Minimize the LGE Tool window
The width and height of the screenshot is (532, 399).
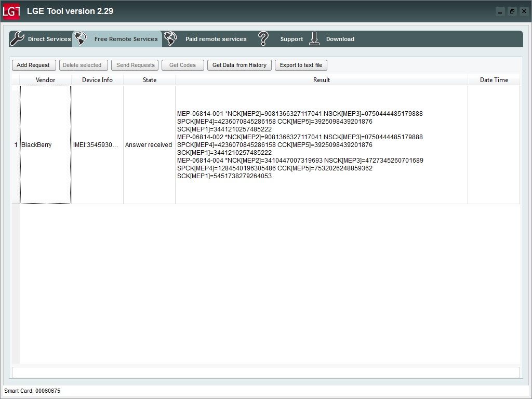click(x=500, y=11)
